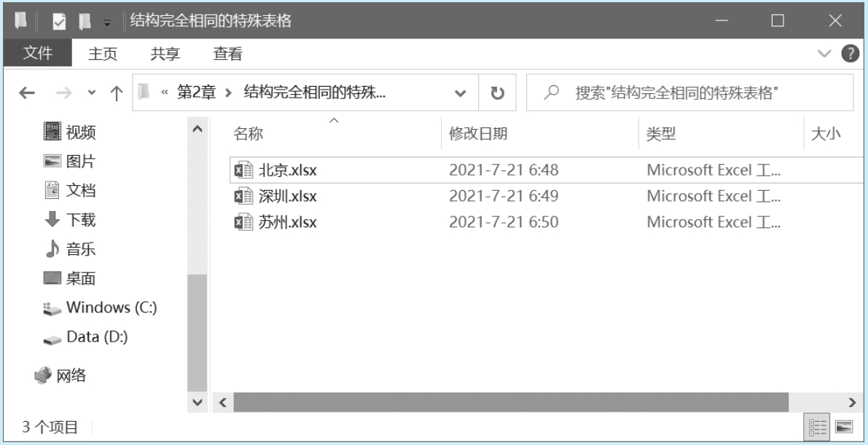This screenshot has height=445, width=868.
Task: Open the recent locations dropdown
Action: [x=92, y=92]
